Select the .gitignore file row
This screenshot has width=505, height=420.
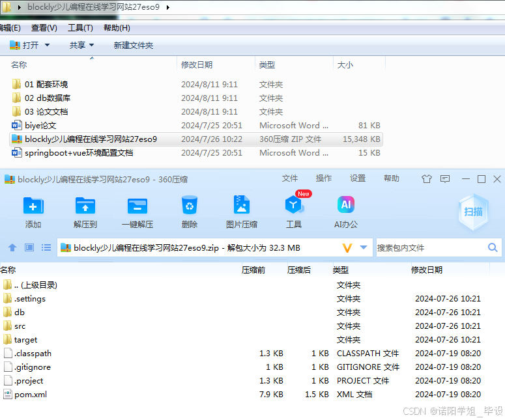pos(245,367)
